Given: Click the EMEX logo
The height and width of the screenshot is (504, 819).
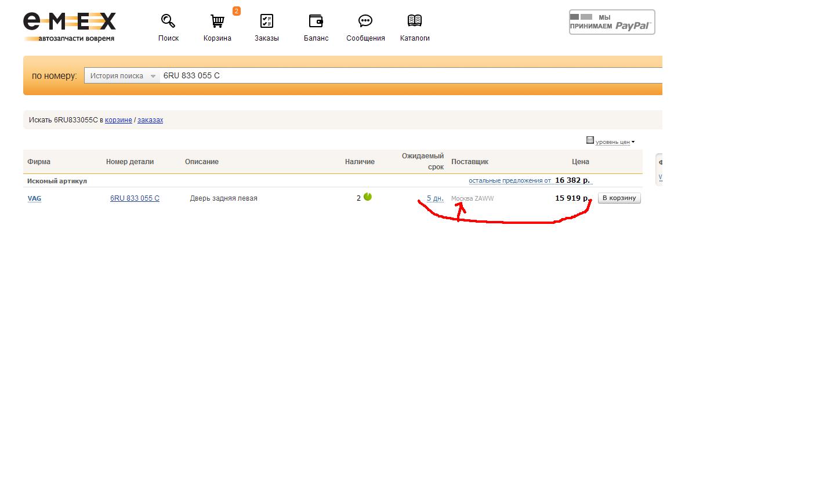Looking at the screenshot, I should point(69,27).
